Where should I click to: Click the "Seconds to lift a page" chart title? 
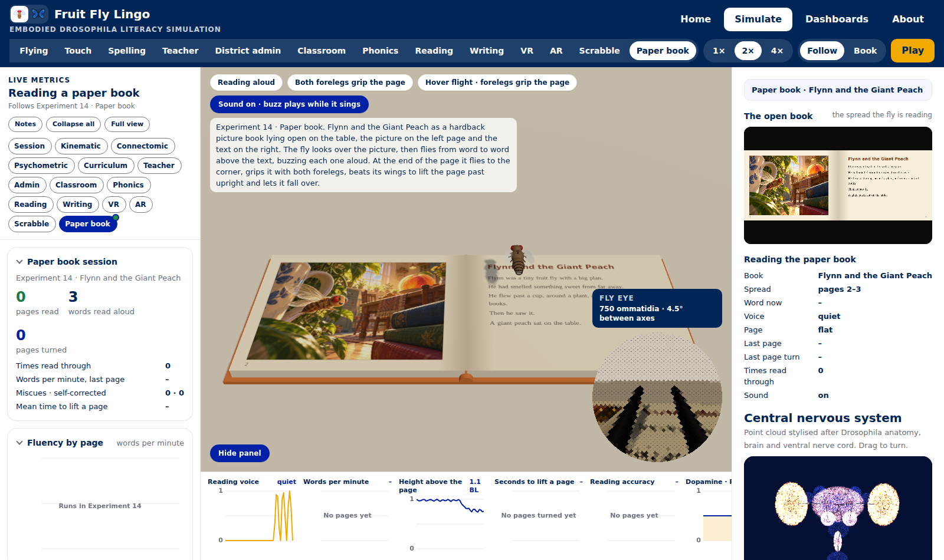[x=535, y=482]
